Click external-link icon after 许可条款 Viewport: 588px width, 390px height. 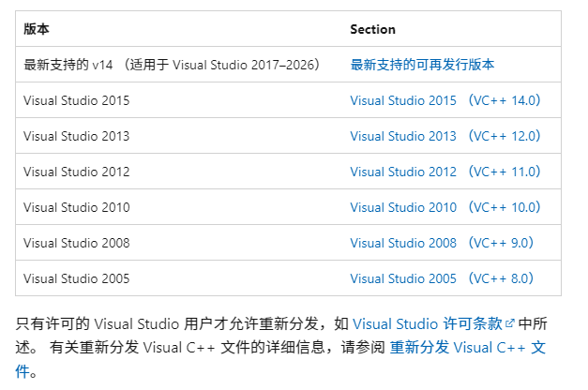pyautogui.click(x=509, y=323)
